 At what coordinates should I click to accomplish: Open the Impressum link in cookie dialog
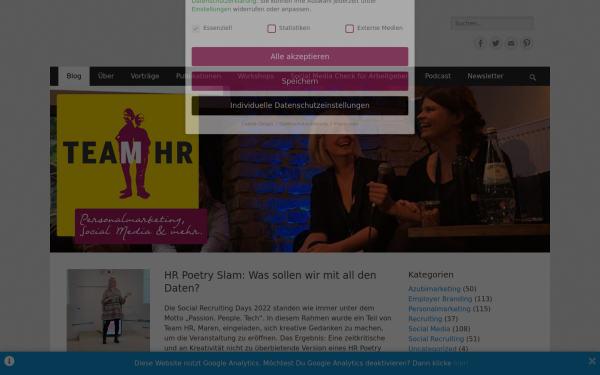[346, 124]
